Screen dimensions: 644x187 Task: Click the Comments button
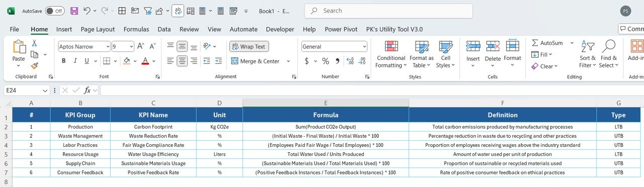(x=631, y=29)
